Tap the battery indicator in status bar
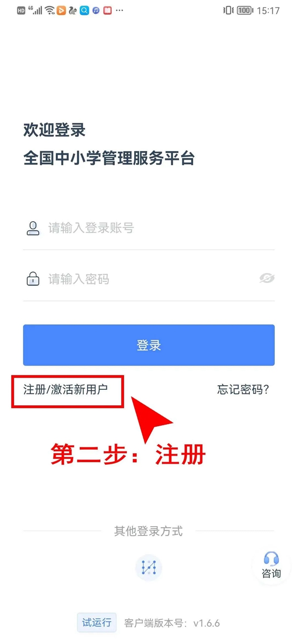This screenshot has width=297, height=644. click(x=245, y=10)
